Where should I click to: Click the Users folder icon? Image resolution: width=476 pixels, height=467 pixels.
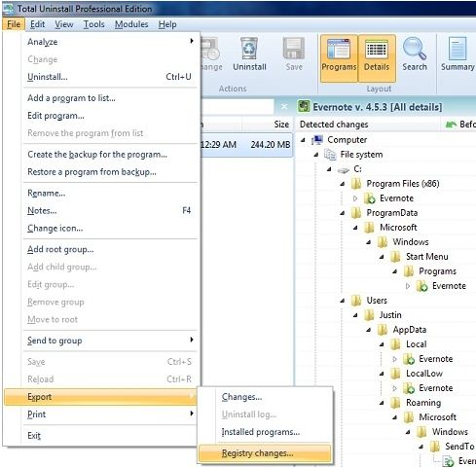356,301
